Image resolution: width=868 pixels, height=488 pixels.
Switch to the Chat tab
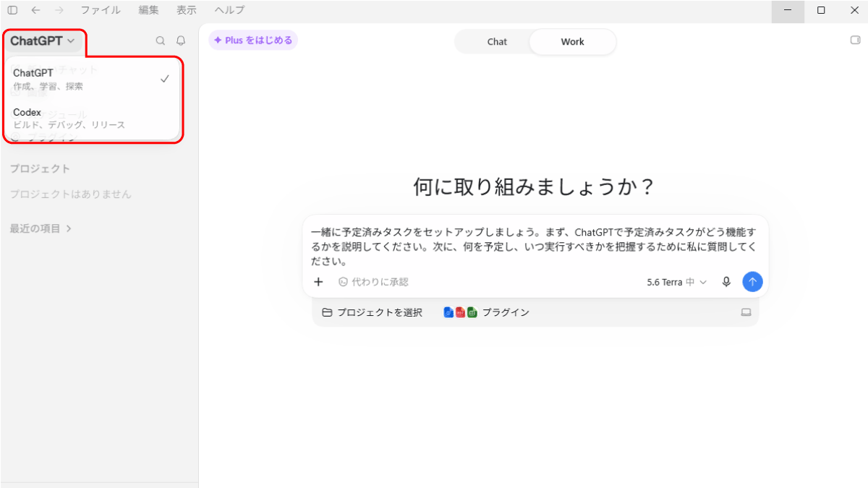[x=497, y=42]
